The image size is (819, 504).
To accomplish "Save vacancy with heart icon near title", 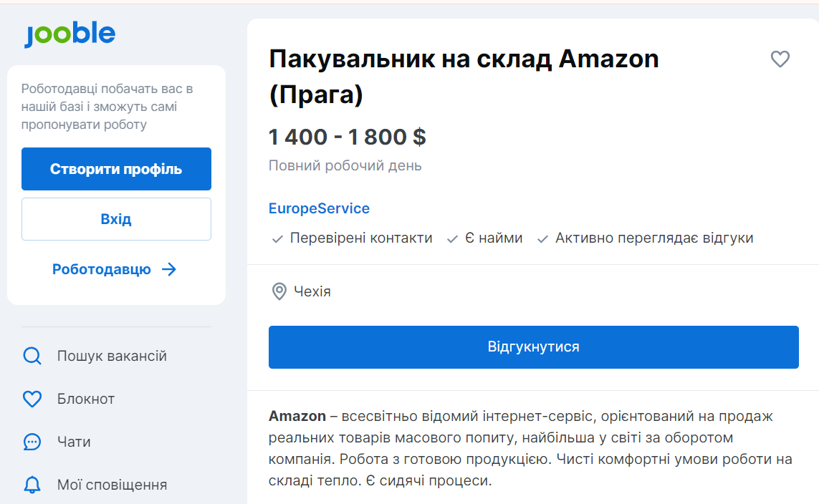I will coord(780,59).
